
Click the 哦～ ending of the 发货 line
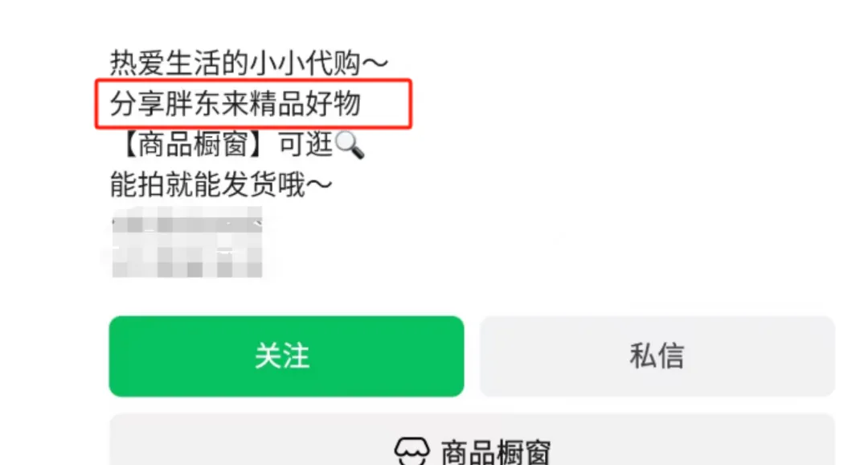305,185
